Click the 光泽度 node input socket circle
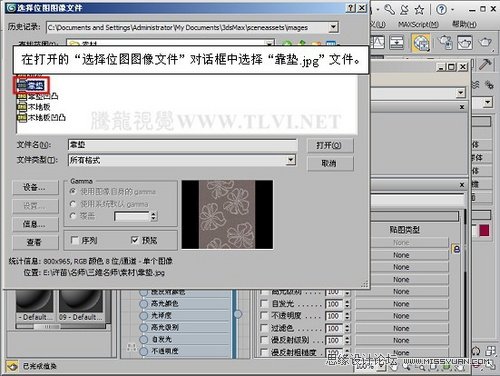This screenshot has height=376, width=500. [144, 316]
